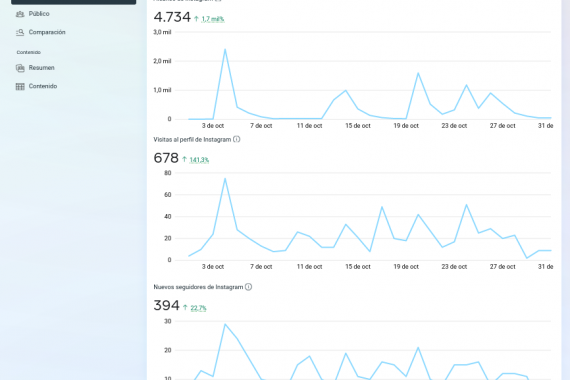Show info for Visitas al perfil de Instagram
The image size is (570, 380).
click(237, 139)
